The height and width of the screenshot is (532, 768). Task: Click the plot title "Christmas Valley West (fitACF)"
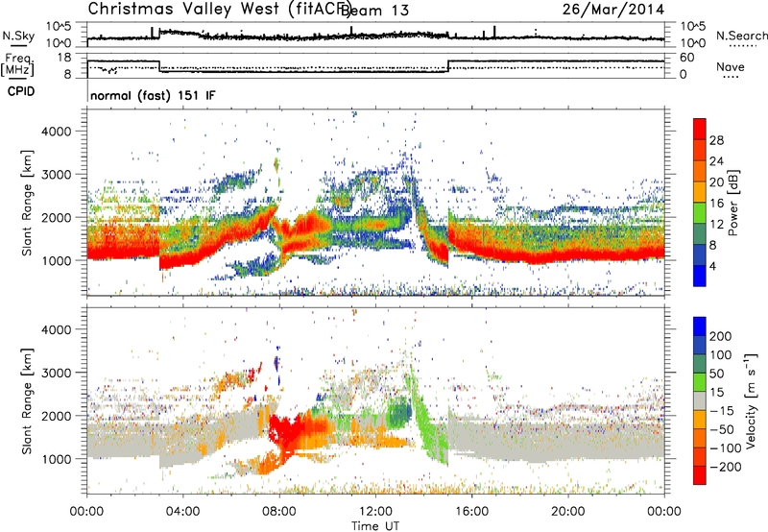point(220,9)
